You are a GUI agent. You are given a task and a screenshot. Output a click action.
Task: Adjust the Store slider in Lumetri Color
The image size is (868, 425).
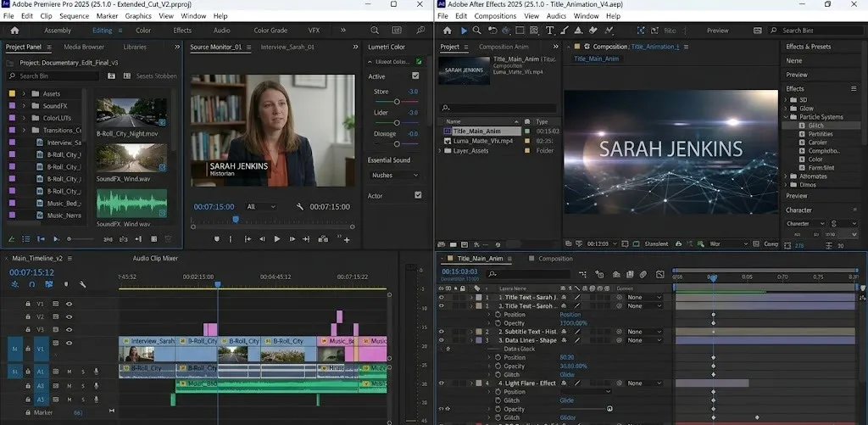coord(397,102)
